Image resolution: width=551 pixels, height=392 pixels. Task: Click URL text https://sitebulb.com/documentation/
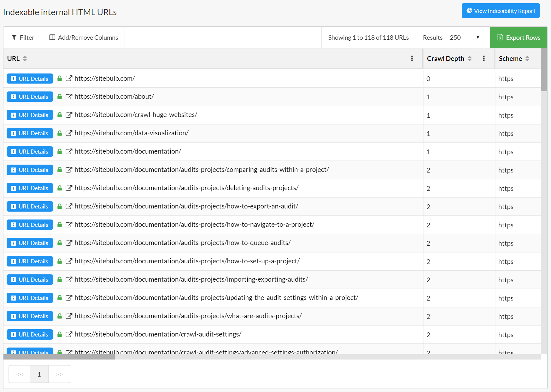[x=128, y=151]
